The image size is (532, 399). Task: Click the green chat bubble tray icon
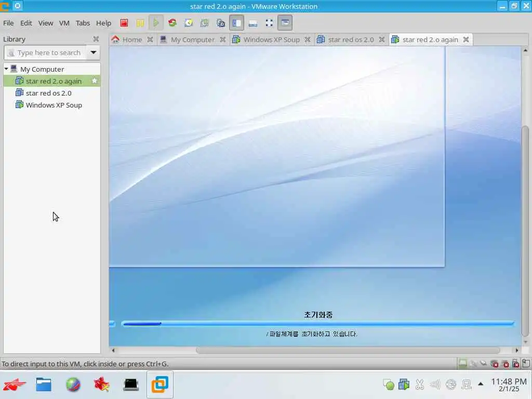[389, 384]
